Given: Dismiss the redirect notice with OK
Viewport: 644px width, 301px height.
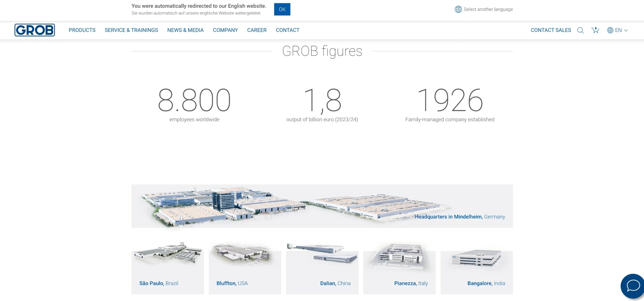Looking at the screenshot, I should [282, 9].
